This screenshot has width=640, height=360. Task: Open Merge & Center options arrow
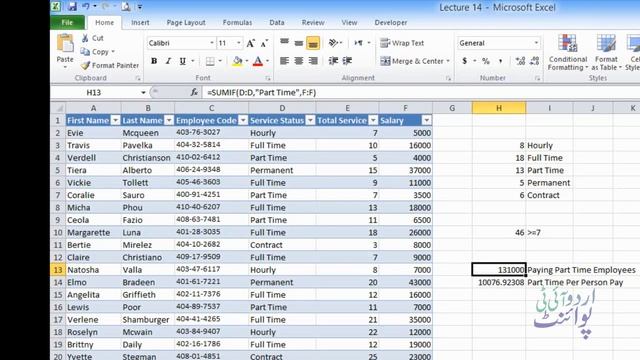[x=448, y=61]
